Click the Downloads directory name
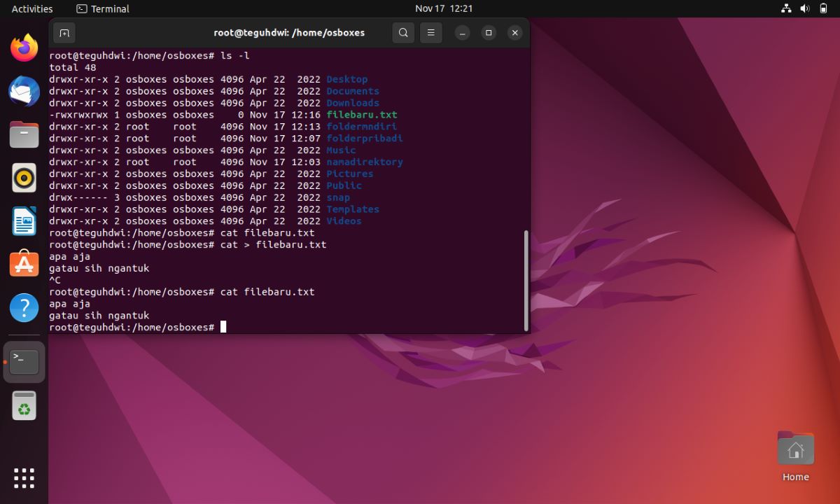 point(353,103)
